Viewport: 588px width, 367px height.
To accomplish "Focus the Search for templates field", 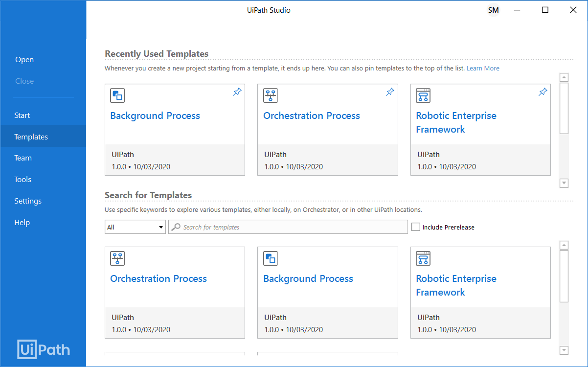I will point(288,227).
